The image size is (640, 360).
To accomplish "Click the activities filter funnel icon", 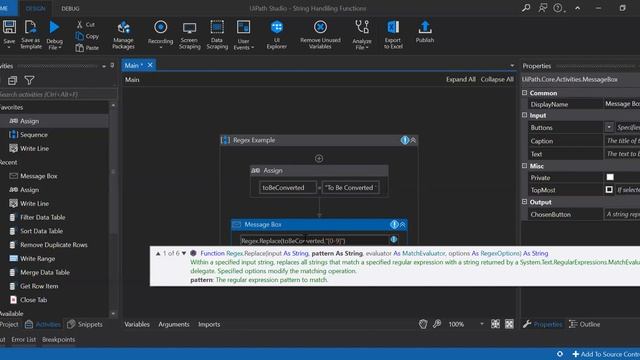I will (29, 80).
